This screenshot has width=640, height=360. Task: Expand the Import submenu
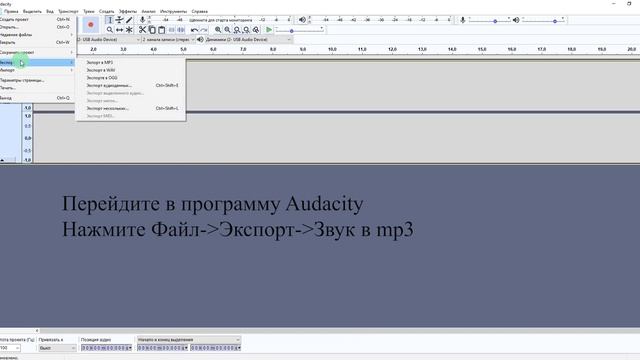37,70
